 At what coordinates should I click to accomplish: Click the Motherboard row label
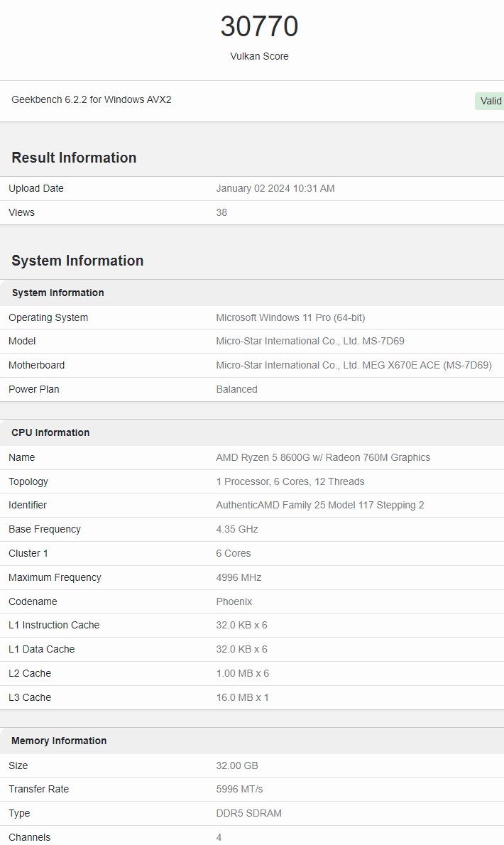(x=37, y=366)
